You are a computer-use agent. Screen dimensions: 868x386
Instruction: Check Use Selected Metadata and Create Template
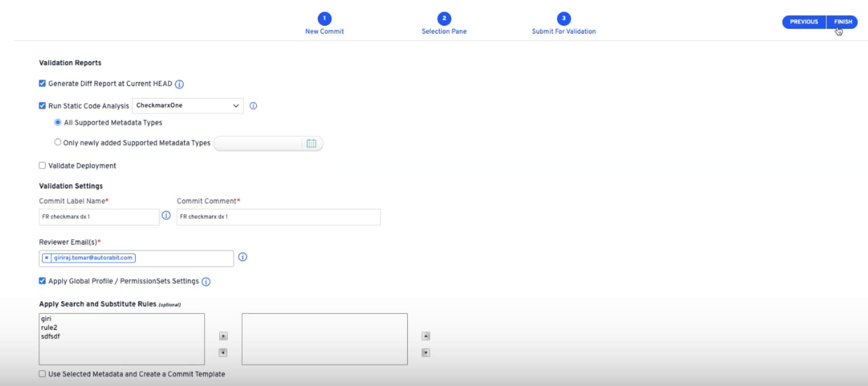coord(42,374)
